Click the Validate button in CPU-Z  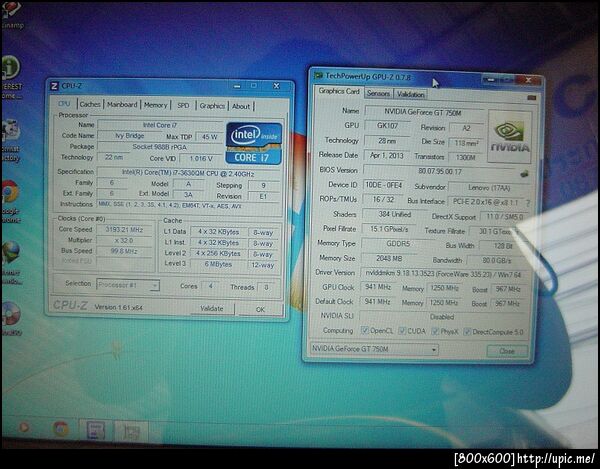pos(212,308)
